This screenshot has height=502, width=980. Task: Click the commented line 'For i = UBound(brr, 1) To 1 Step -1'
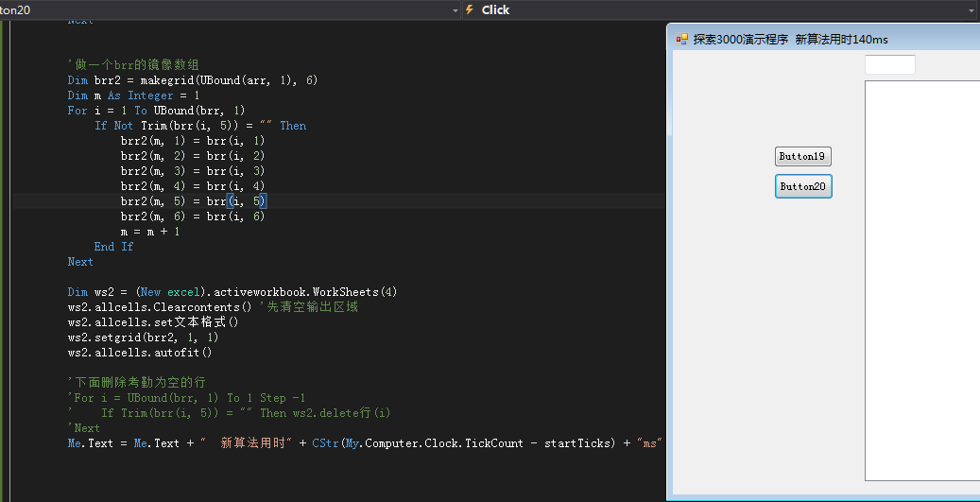[186, 398]
